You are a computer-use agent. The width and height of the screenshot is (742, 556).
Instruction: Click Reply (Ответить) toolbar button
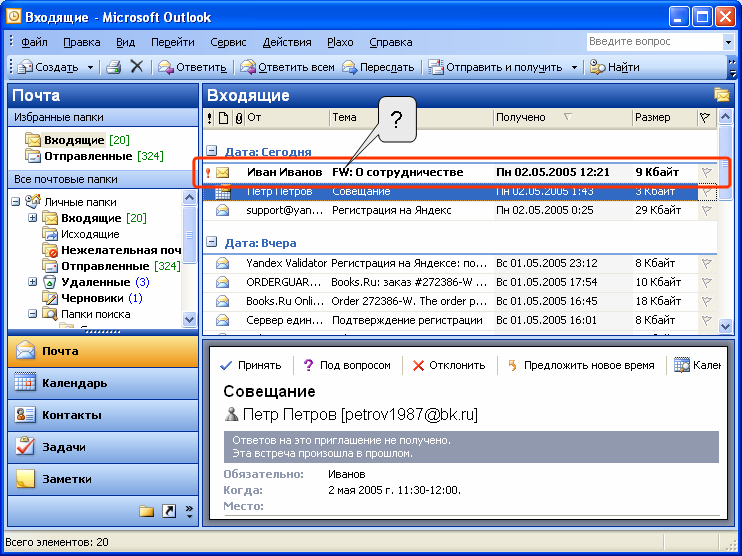(192, 67)
